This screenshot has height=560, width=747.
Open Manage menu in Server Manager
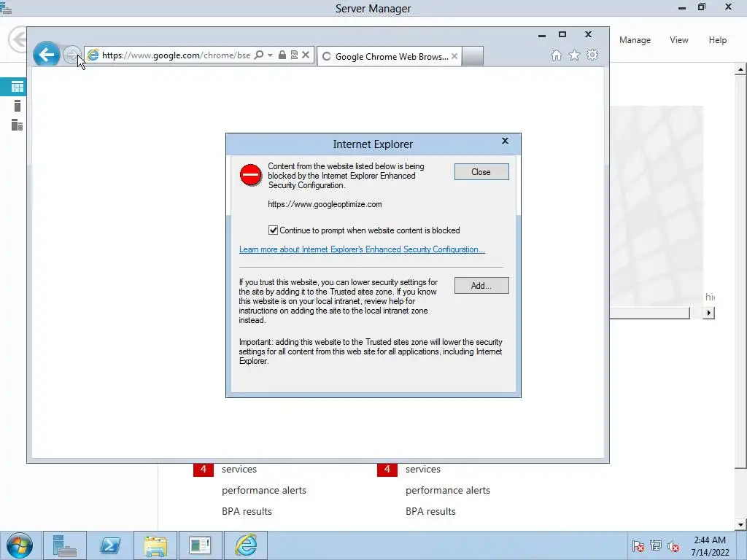[635, 40]
